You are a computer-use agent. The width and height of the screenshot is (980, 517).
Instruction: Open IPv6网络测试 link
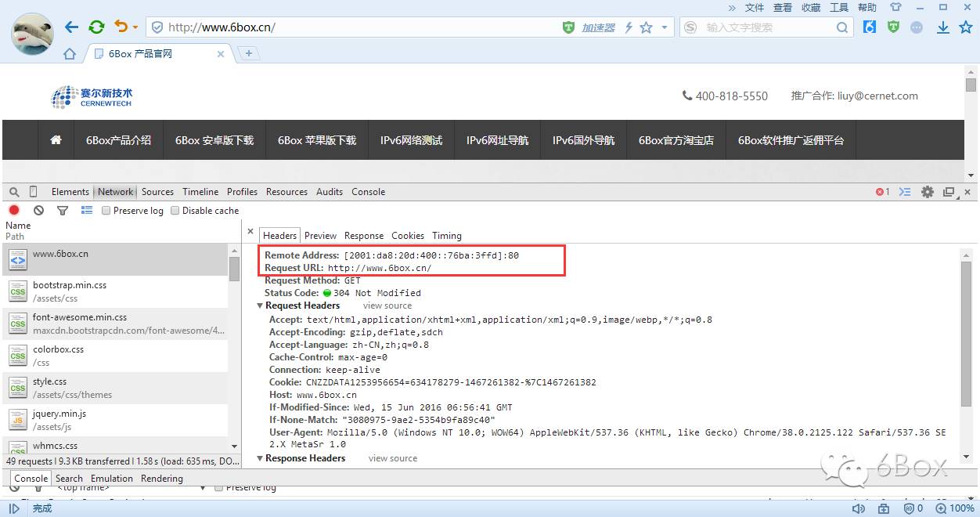[411, 140]
